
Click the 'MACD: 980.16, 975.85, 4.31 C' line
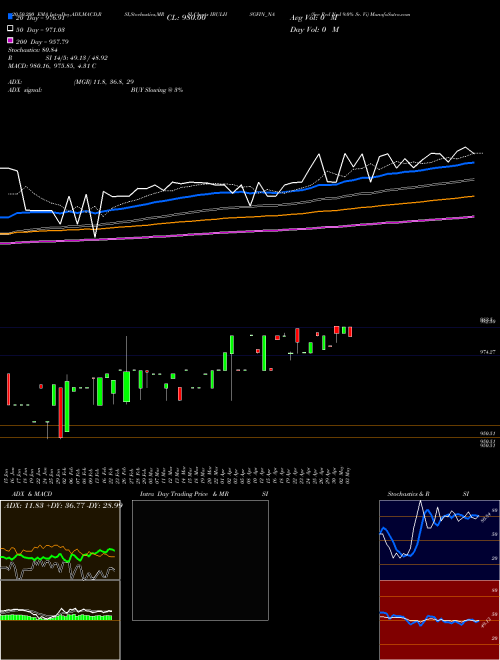52,66
